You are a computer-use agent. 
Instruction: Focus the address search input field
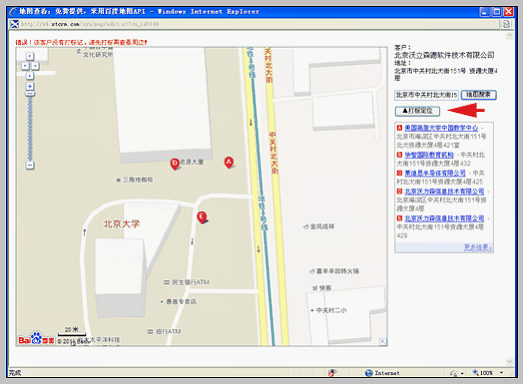[426, 95]
